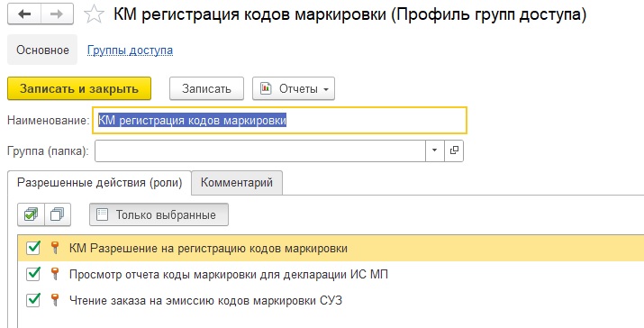Go forward with the right arrow button
Image resolution: width=644 pixels, height=328 pixels.
[57, 14]
